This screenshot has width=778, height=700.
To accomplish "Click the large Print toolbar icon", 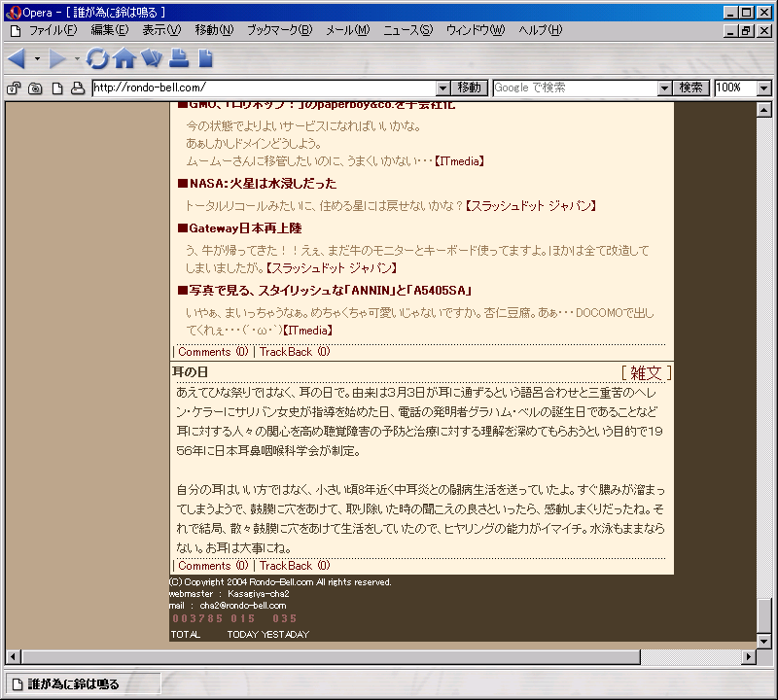I will (x=179, y=58).
